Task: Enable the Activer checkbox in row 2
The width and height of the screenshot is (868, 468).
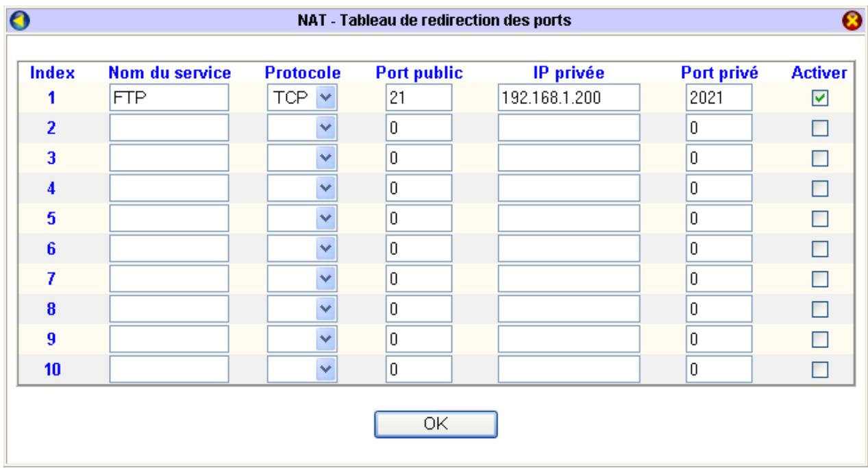Action: 819,128
